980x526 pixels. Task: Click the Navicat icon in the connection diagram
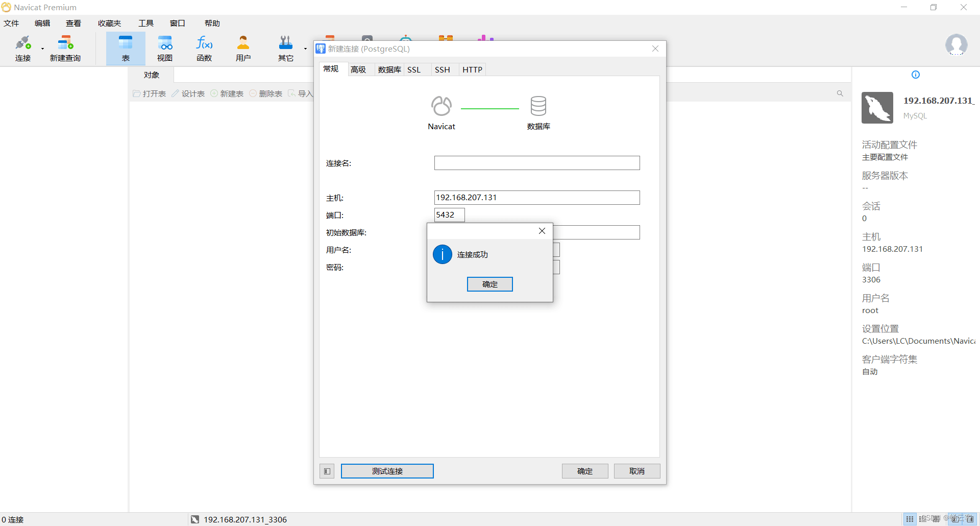click(442, 106)
